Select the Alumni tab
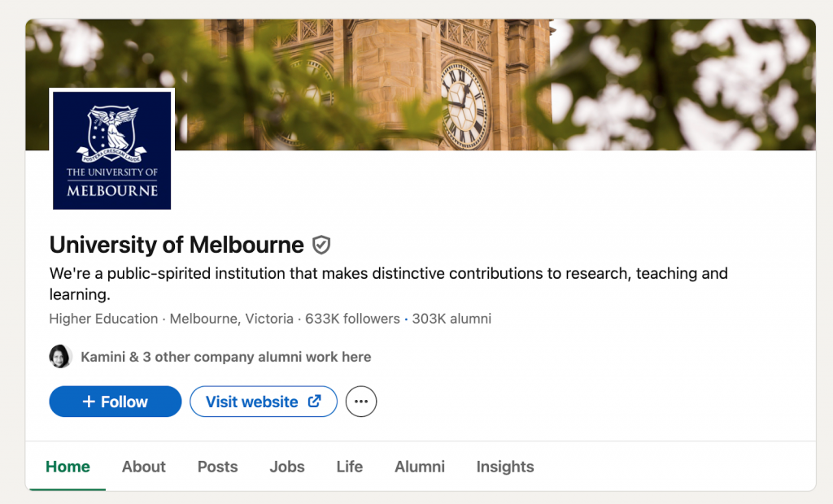833x504 pixels. [x=420, y=467]
